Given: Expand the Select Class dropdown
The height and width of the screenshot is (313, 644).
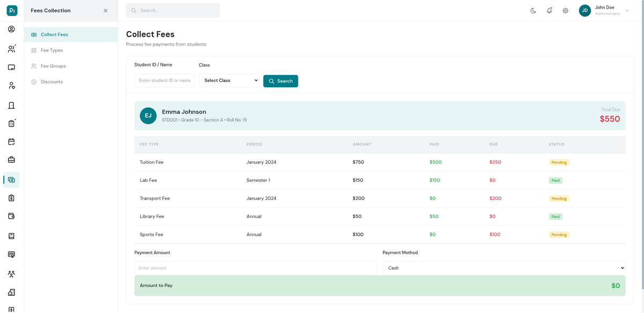Looking at the screenshot, I should coord(229,80).
